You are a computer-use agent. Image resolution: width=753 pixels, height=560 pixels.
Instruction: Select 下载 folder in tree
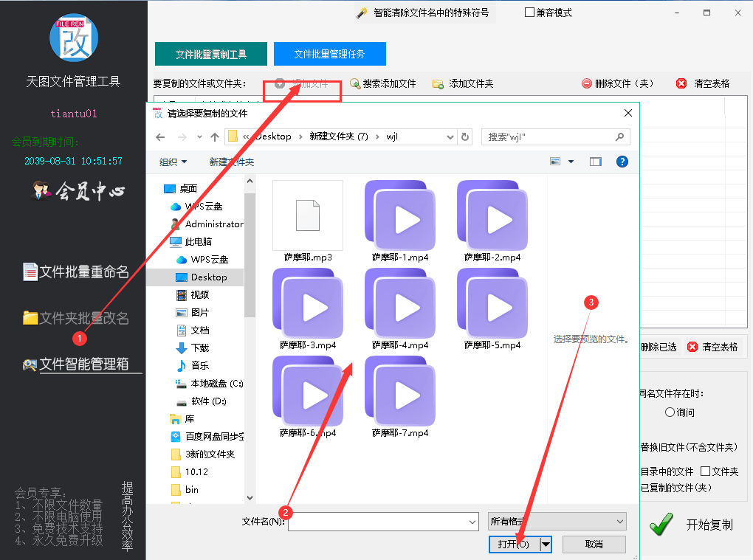click(x=193, y=348)
